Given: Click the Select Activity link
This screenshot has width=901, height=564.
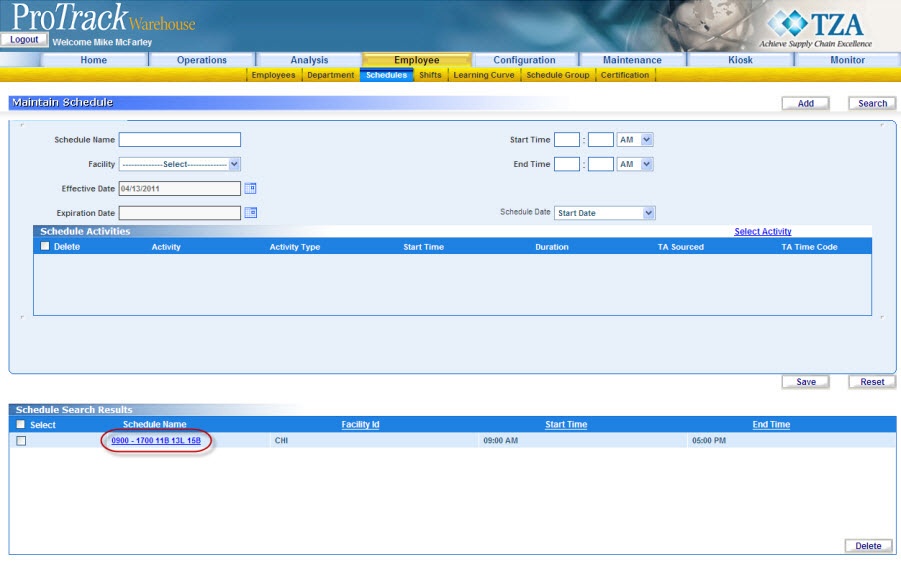Looking at the screenshot, I should tap(763, 231).
